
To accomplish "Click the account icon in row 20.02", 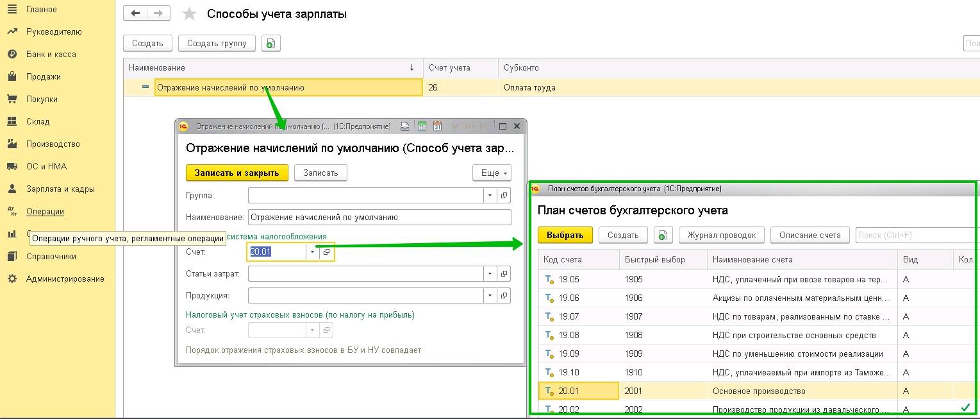I will point(549,409).
